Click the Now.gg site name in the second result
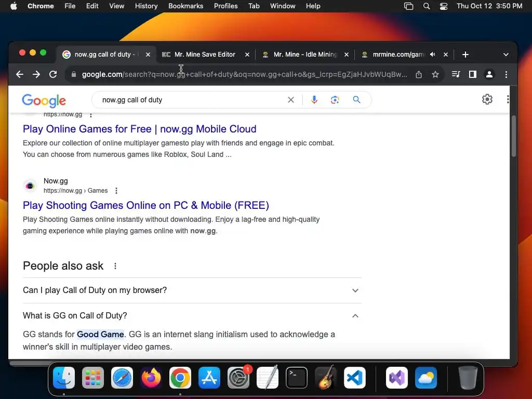The image size is (532, 399). [56, 181]
